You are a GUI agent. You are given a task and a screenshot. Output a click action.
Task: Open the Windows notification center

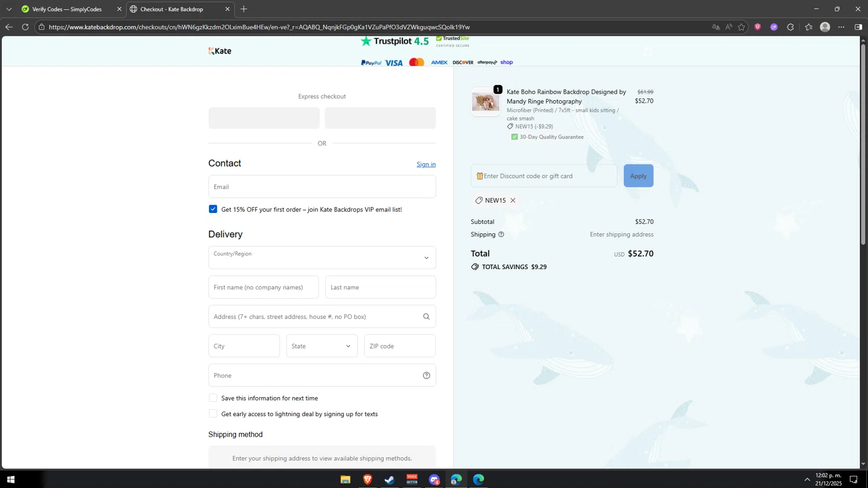click(x=854, y=479)
